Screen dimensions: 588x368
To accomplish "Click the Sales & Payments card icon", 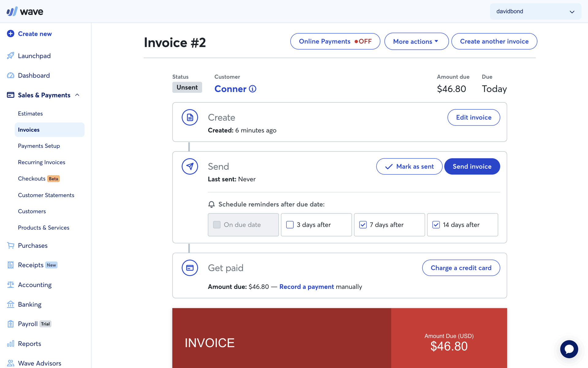I will (x=10, y=95).
